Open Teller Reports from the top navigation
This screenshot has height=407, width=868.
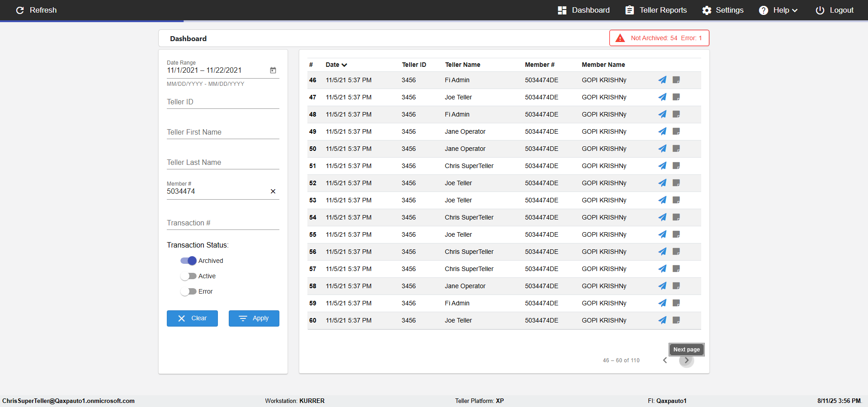(x=656, y=10)
